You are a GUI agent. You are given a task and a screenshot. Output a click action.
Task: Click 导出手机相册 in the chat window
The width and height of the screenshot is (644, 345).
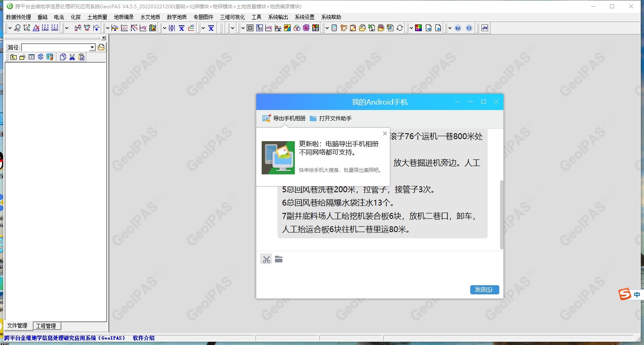[284, 118]
